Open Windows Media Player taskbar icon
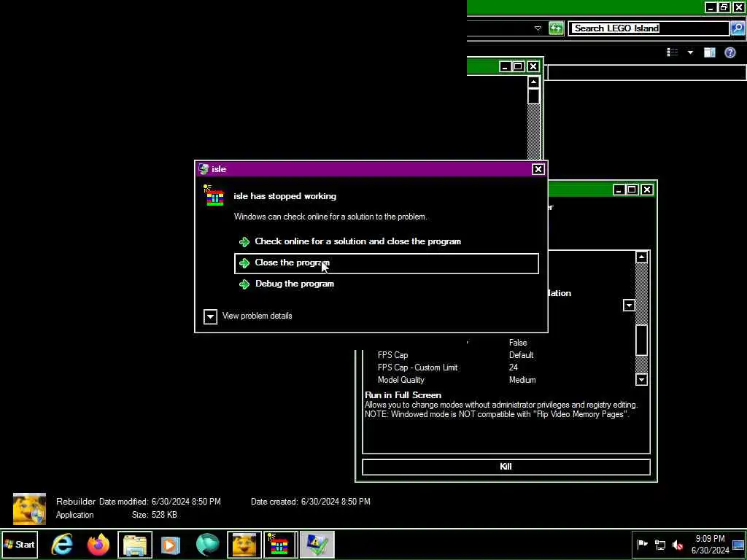 [x=171, y=544]
